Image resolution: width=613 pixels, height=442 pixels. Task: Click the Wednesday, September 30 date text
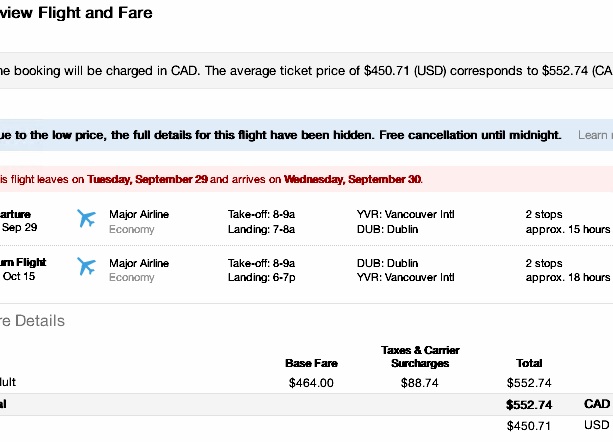click(353, 179)
